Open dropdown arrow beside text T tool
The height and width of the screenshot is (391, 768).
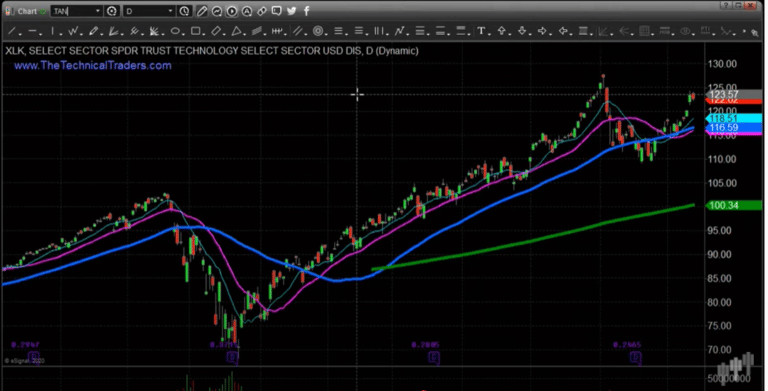point(489,34)
